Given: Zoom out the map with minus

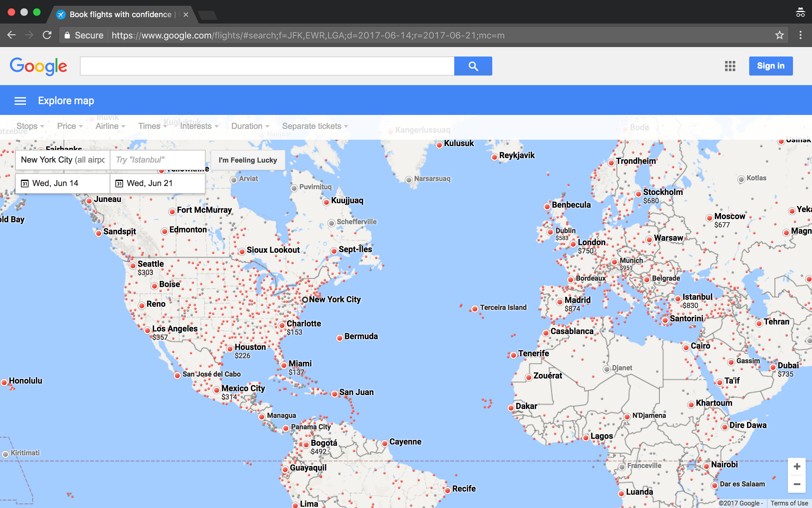Looking at the screenshot, I should [797, 484].
